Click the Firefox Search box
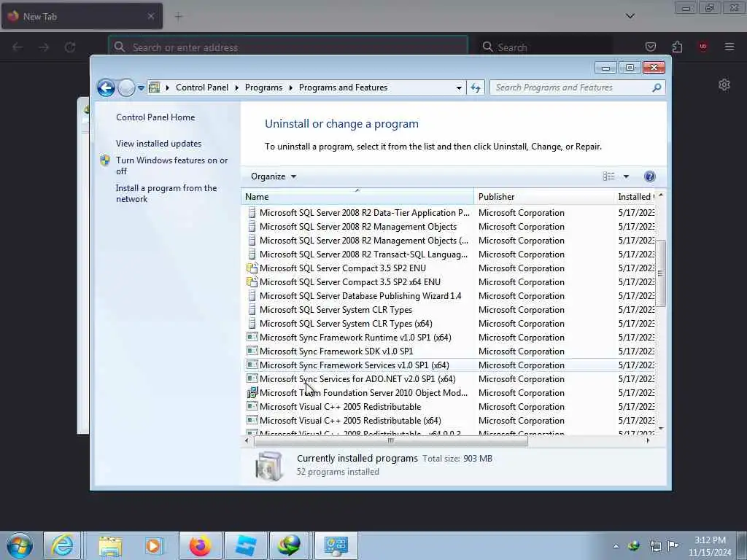 544,47
